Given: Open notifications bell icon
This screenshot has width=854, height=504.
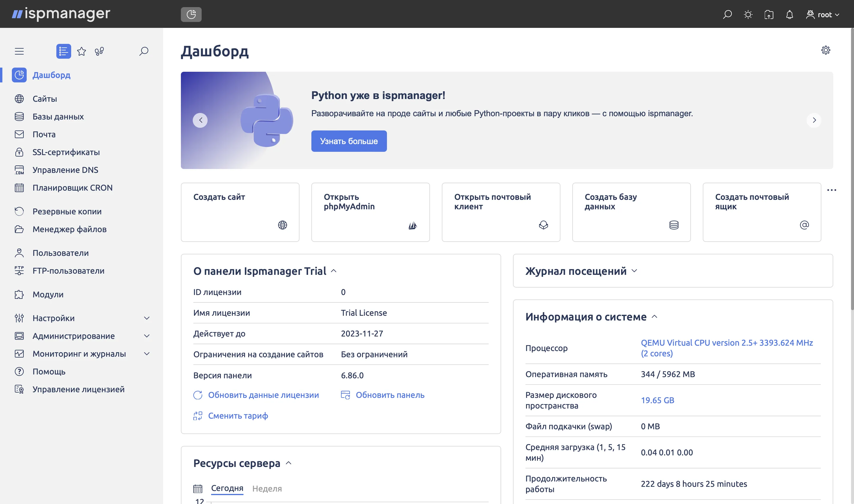Looking at the screenshot, I should [789, 15].
